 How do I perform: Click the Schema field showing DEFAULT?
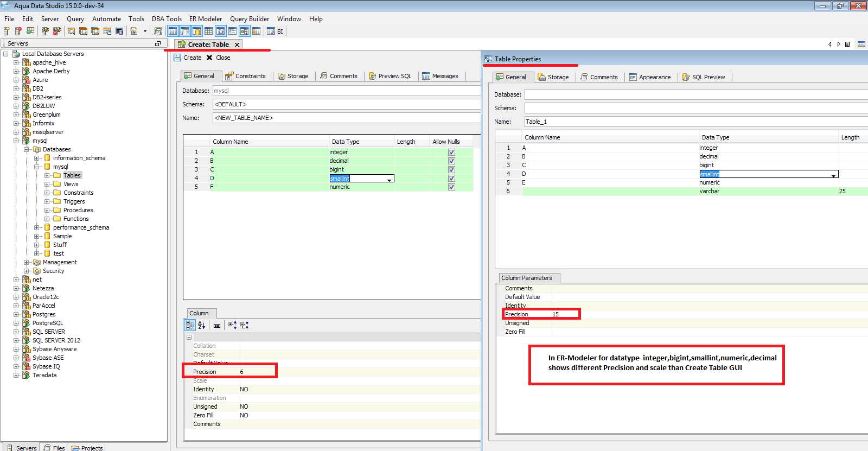tap(347, 104)
